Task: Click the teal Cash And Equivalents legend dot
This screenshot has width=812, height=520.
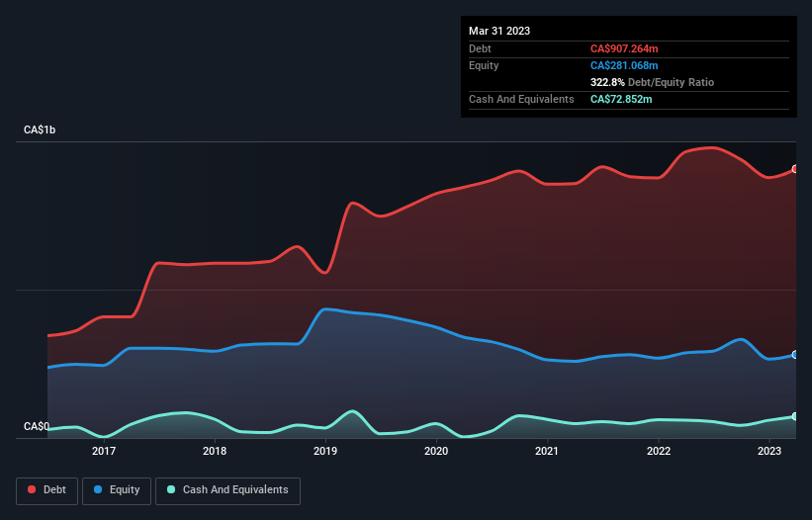Action: tap(171, 489)
